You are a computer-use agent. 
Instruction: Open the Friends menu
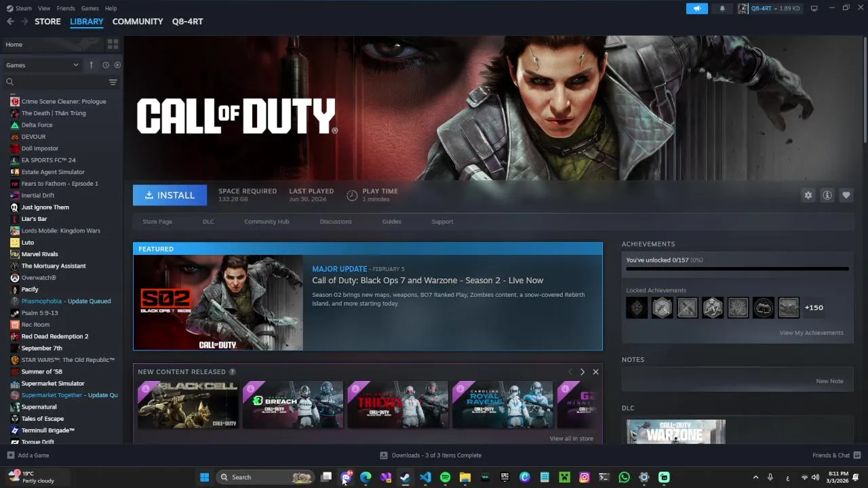[66, 8]
